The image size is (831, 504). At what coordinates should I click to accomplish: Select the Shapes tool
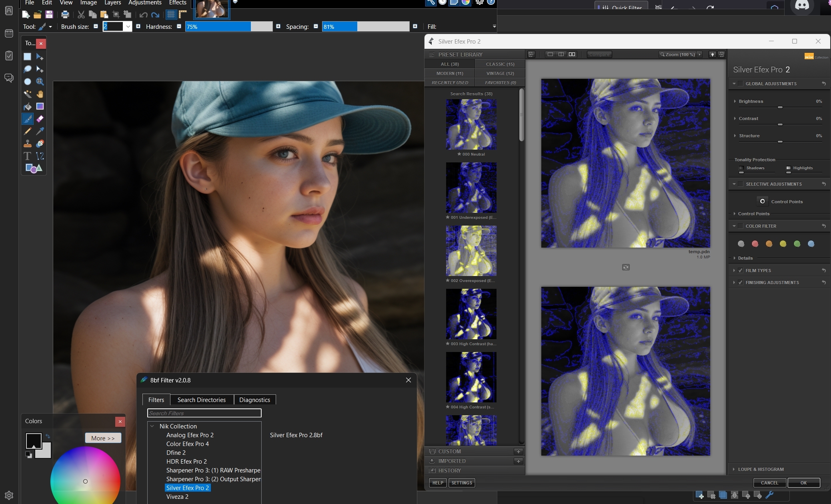click(34, 168)
